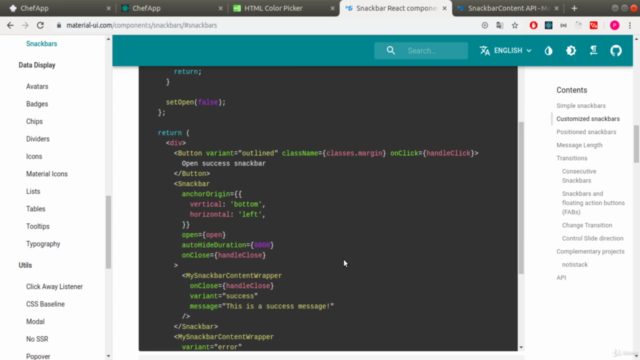This screenshot has height=360, width=640.
Task: Click the sidebar navigation scrollbar
Action: coord(108,232)
